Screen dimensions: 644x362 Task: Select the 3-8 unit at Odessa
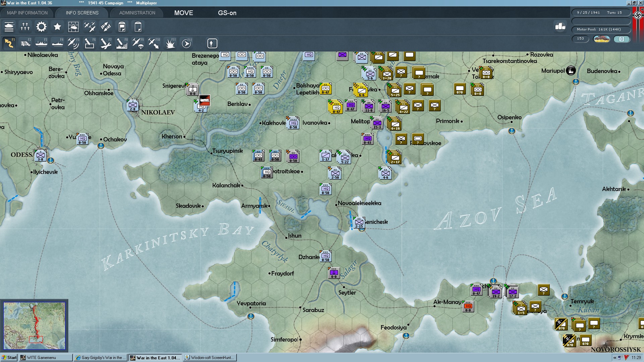point(40,156)
